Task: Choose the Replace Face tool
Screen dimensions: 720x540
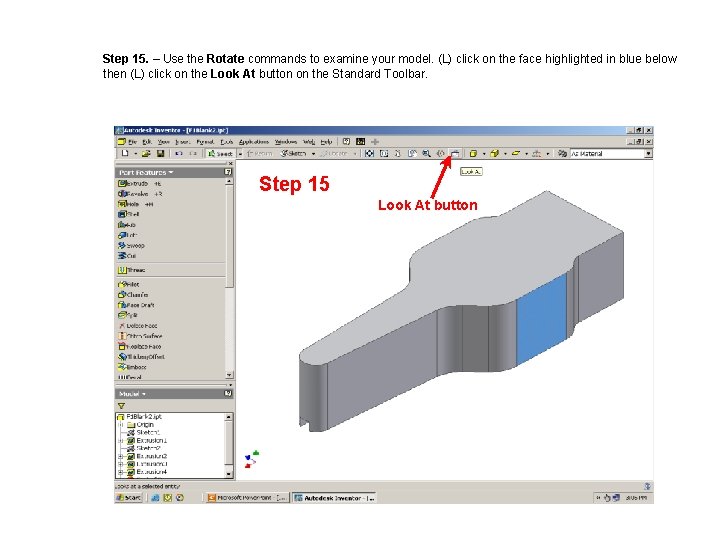Action: pos(140,347)
